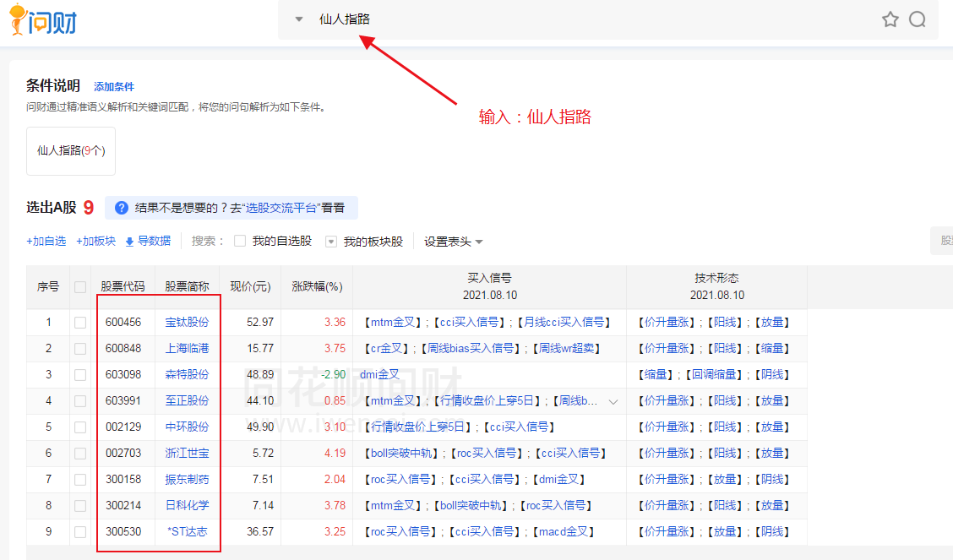Click 周线wr超卖 in 上海临港 row
953x560 pixels.
tap(566, 348)
